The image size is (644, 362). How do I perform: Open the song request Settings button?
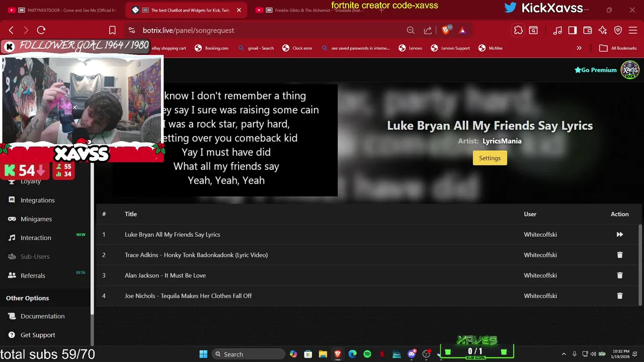coord(490,158)
